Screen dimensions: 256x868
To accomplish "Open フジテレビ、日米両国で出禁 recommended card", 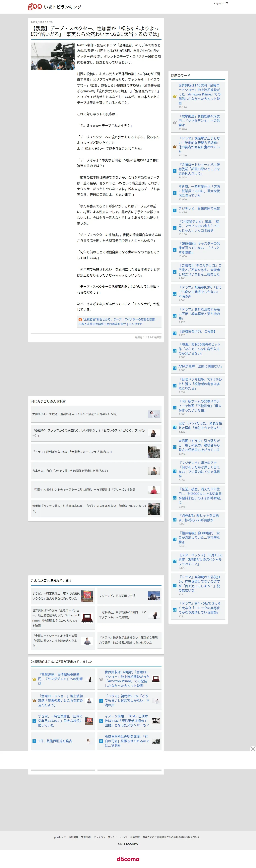I will pos(130,596).
